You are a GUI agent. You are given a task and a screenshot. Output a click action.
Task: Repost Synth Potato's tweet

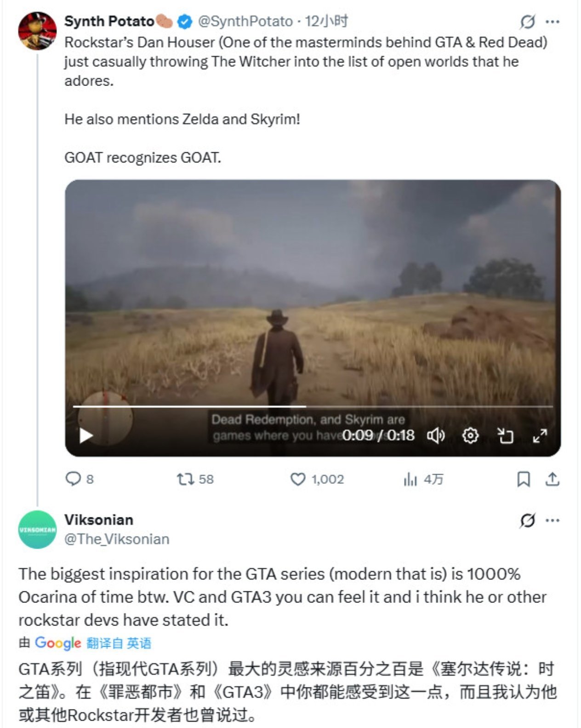[x=186, y=479]
